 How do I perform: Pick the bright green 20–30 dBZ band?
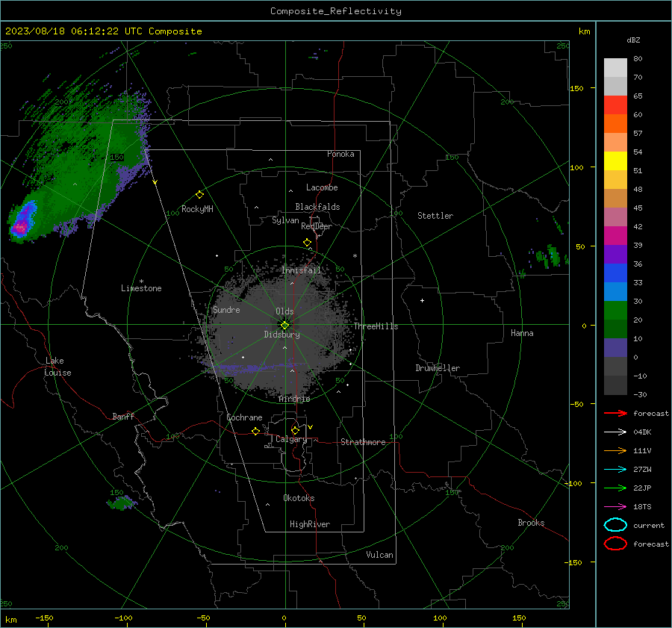pos(615,311)
